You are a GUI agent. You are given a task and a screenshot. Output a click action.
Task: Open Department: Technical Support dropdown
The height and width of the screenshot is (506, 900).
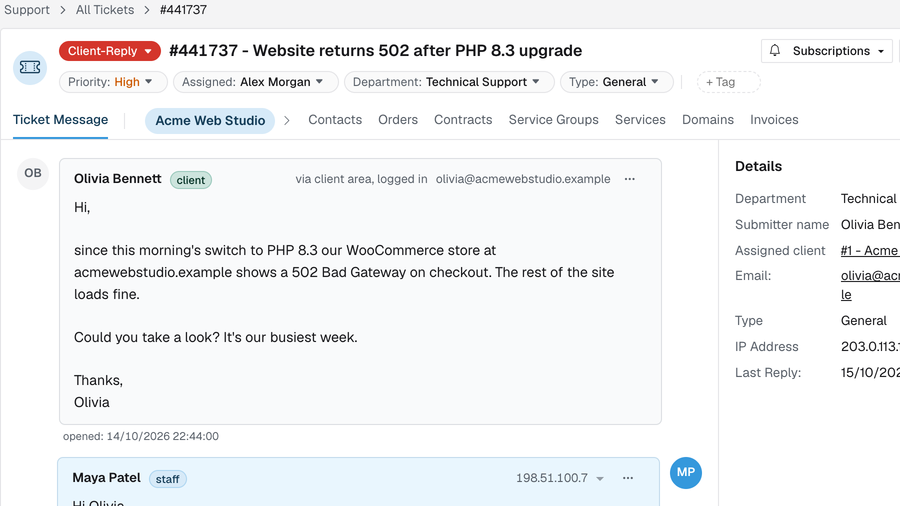(x=449, y=82)
